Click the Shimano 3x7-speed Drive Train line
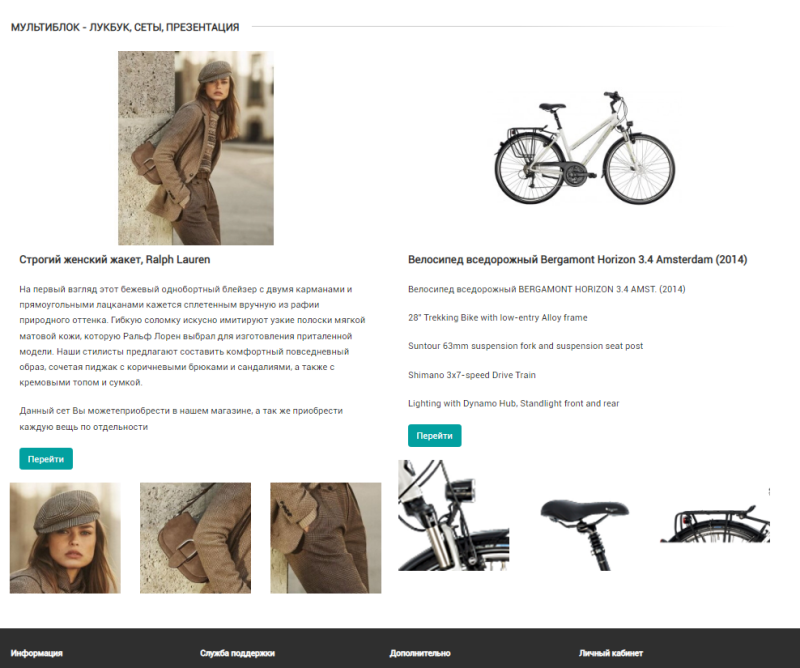Image resolution: width=800 pixels, height=668 pixels. pos(472,375)
